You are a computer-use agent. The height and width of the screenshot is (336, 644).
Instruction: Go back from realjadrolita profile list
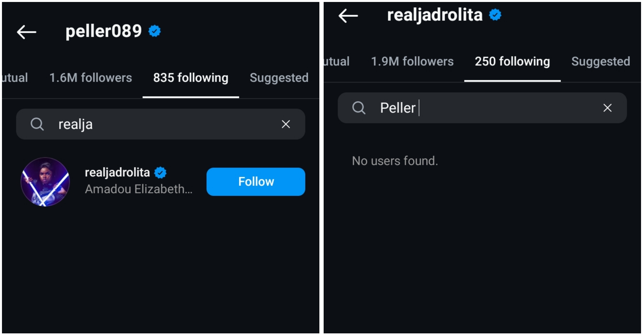[x=348, y=16]
